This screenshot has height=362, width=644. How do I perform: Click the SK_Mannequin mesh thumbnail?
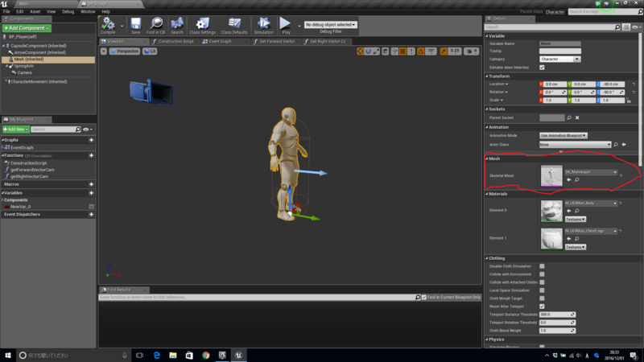pyautogui.click(x=551, y=176)
